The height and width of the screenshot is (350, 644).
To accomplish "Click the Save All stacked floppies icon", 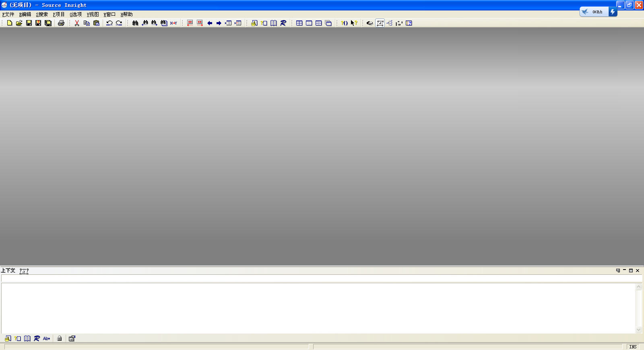I will [x=48, y=23].
